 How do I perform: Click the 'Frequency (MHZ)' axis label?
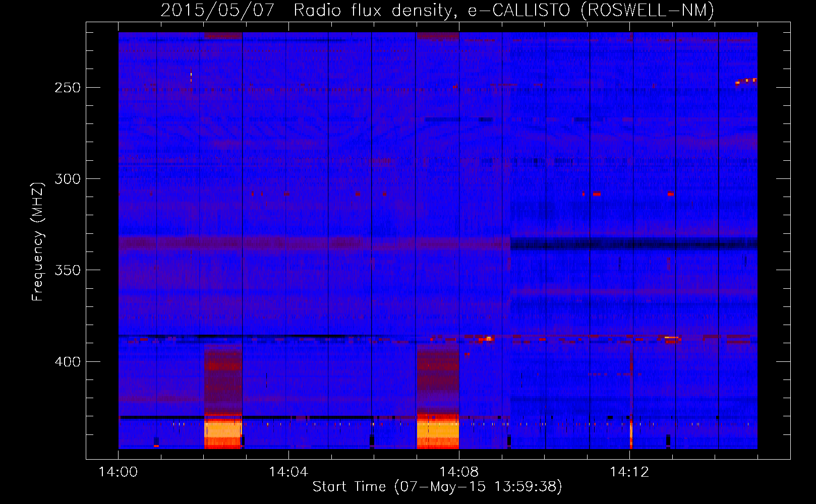(x=38, y=241)
